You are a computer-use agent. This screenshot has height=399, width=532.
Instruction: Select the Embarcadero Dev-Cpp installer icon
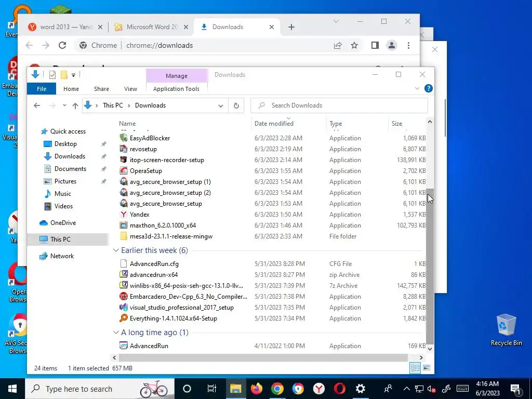(124, 296)
